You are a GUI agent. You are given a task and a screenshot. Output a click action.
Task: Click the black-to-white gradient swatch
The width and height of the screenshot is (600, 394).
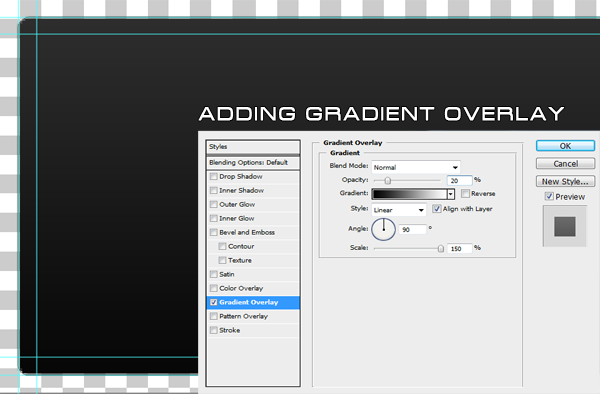coord(409,194)
